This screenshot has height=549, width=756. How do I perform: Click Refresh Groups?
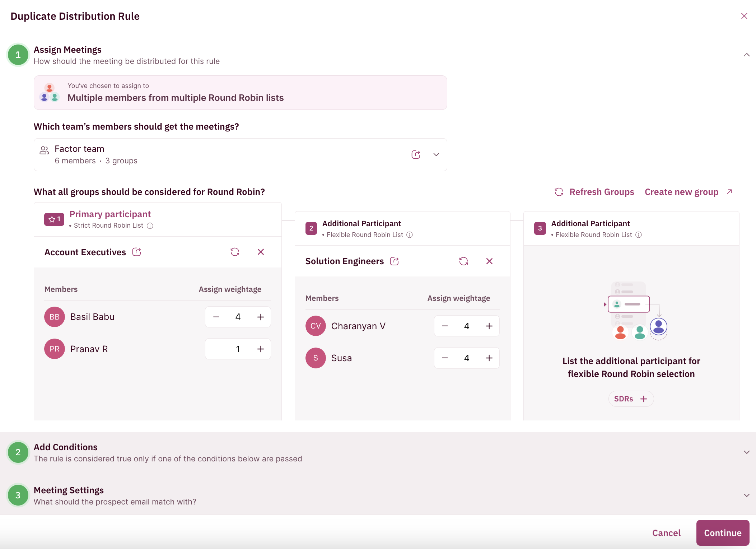coord(594,192)
